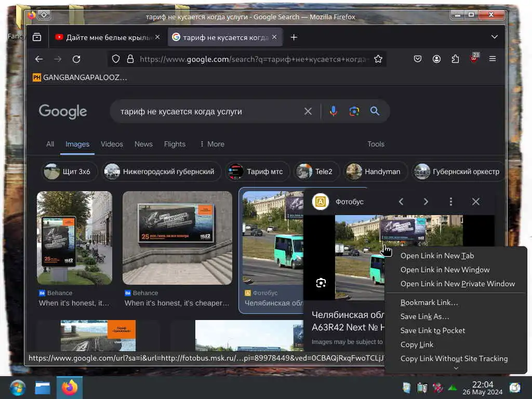
Task: Click the address bar URL
Action: (x=253, y=59)
